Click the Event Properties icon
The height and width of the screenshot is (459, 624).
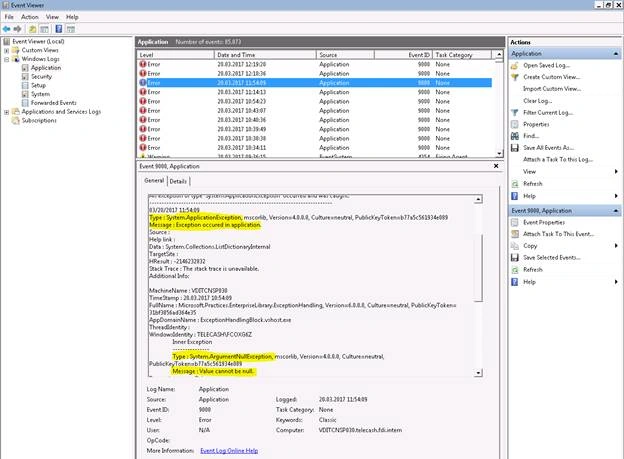click(x=515, y=222)
